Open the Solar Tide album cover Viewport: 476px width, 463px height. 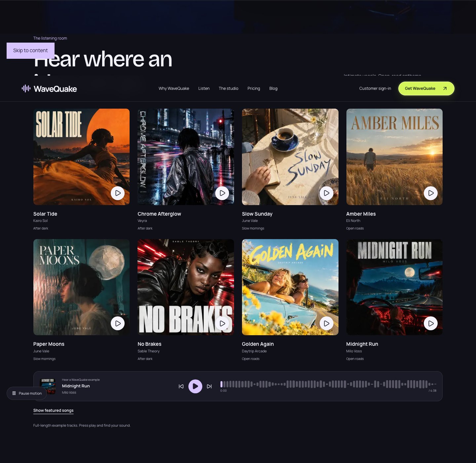click(x=81, y=157)
